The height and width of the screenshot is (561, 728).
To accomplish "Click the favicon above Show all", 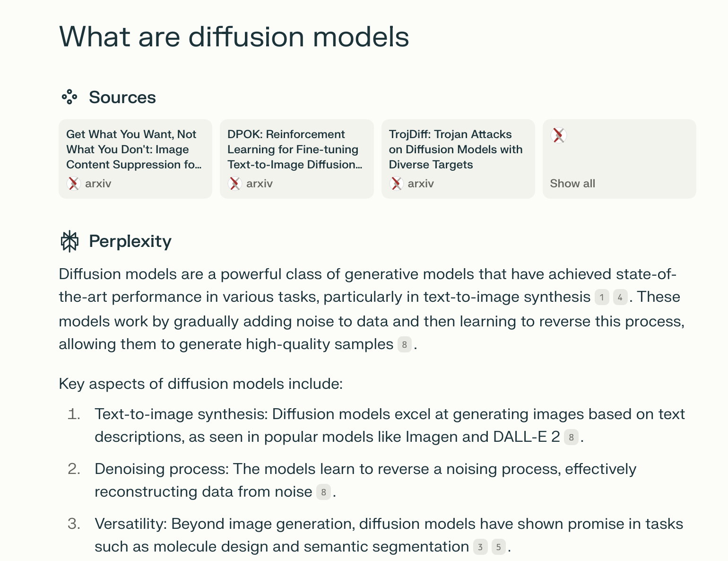I will tap(558, 135).
